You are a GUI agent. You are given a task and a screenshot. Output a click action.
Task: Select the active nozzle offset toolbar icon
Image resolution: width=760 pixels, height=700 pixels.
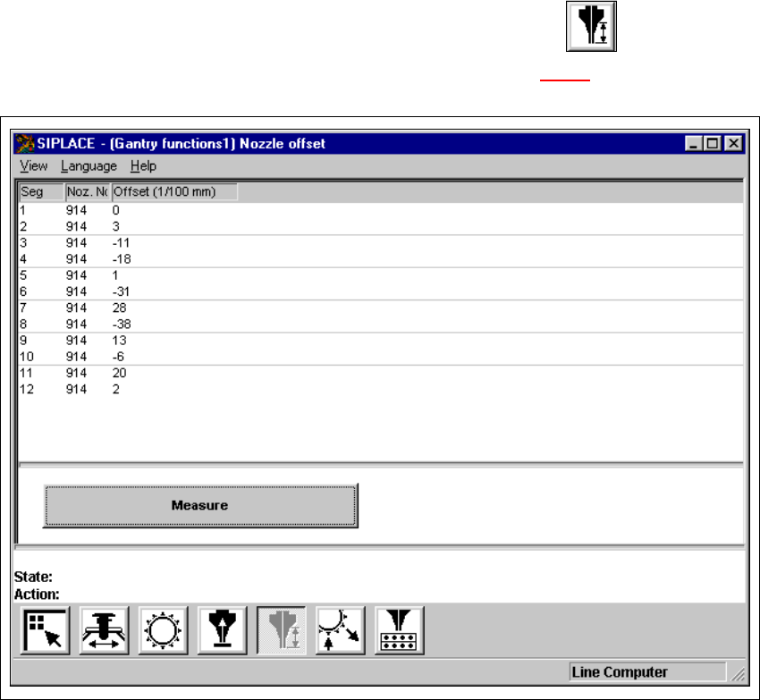(x=282, y=630)
